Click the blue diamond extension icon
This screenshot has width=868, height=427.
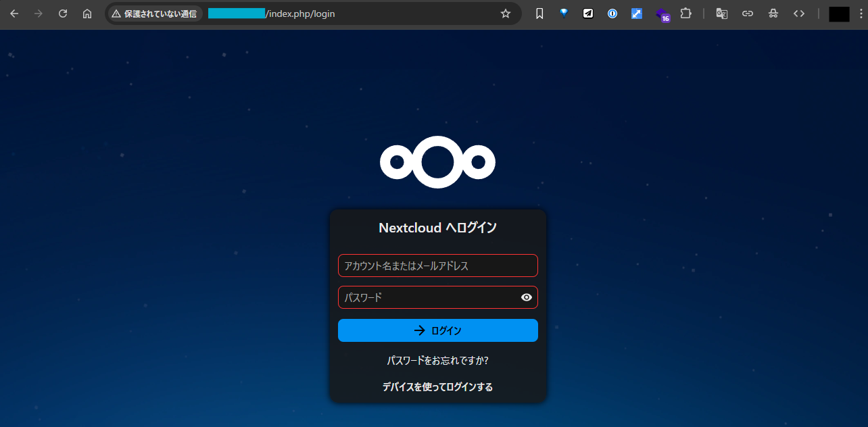click(564, 14)
